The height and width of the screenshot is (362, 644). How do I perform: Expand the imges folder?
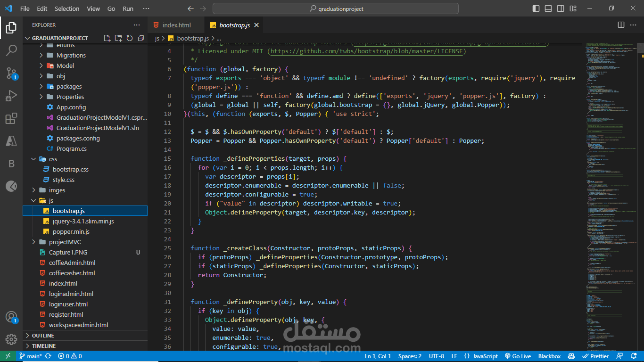pyautogui.click(x=85, y=190)
